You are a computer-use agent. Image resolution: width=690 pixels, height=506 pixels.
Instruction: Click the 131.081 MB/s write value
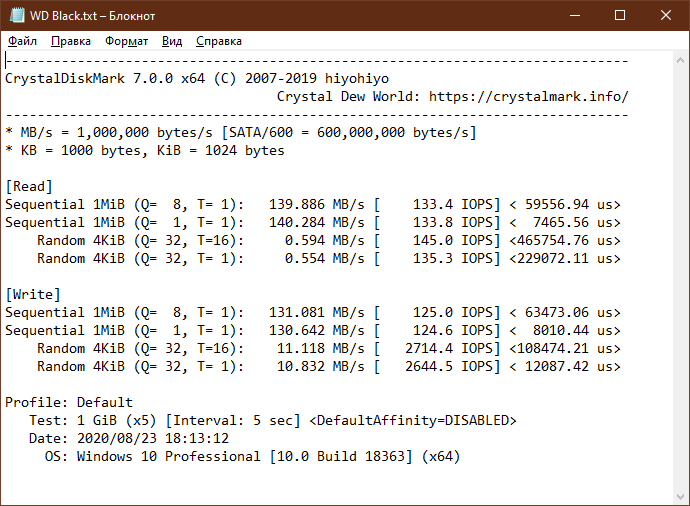[317, 312]
